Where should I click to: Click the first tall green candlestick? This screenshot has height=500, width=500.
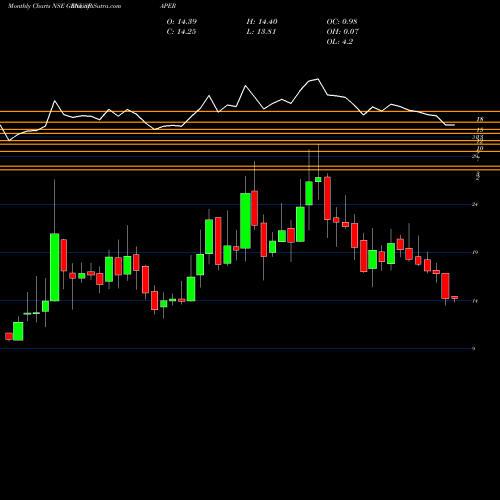click(x=55, y=267)
